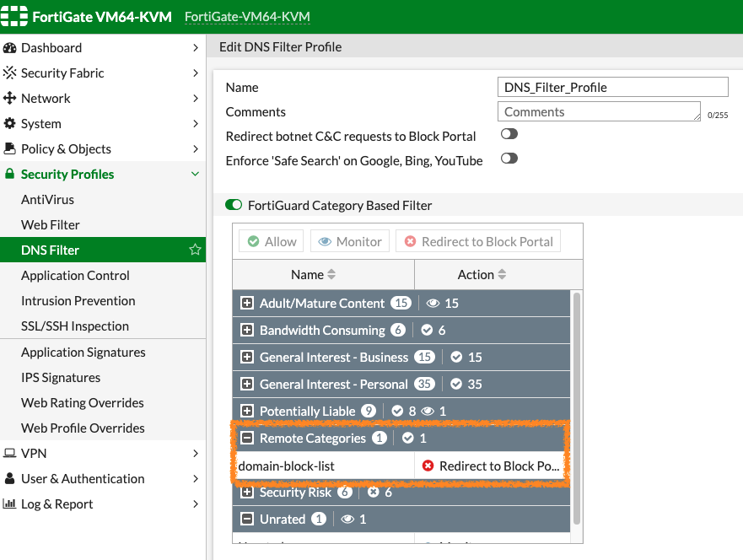The width and height of the screenshot is (743, 560).
Task: Expand Bandwidth Consuming category
Action: coord(247,331)
